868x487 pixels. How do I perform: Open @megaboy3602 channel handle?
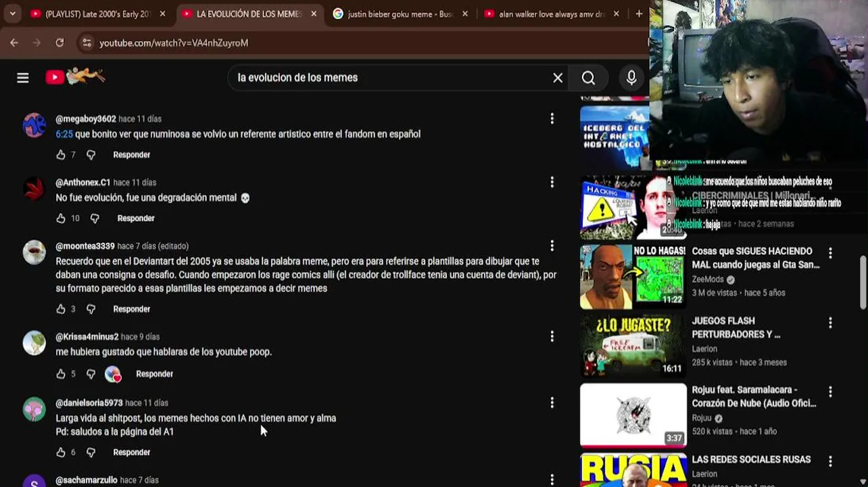[86, 119]
